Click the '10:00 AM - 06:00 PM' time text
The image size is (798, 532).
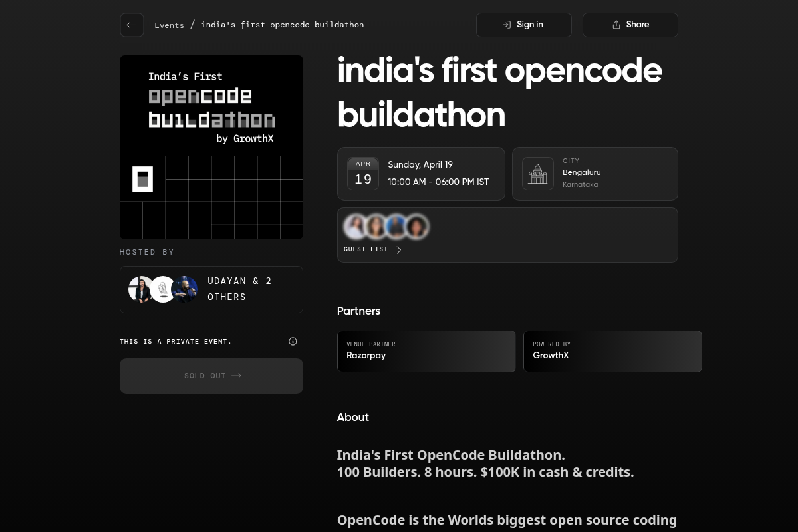pos(431,182)
